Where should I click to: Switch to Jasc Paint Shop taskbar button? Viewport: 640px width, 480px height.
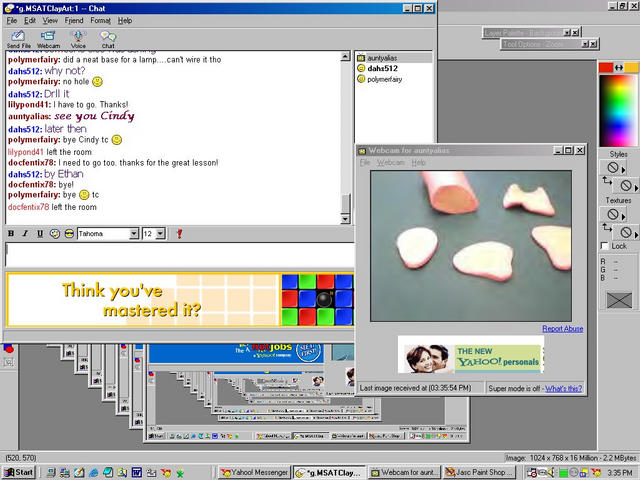(480, 472)
